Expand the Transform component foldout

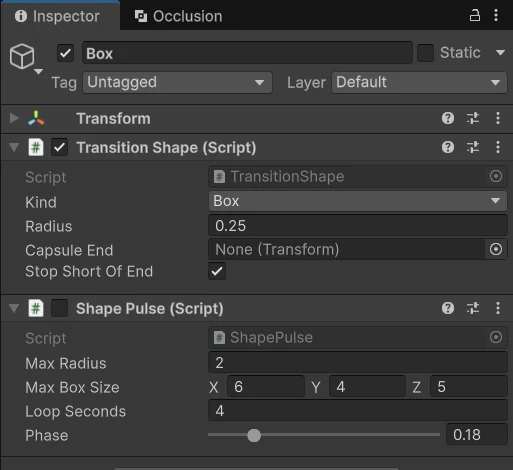(x=14, y=118)
